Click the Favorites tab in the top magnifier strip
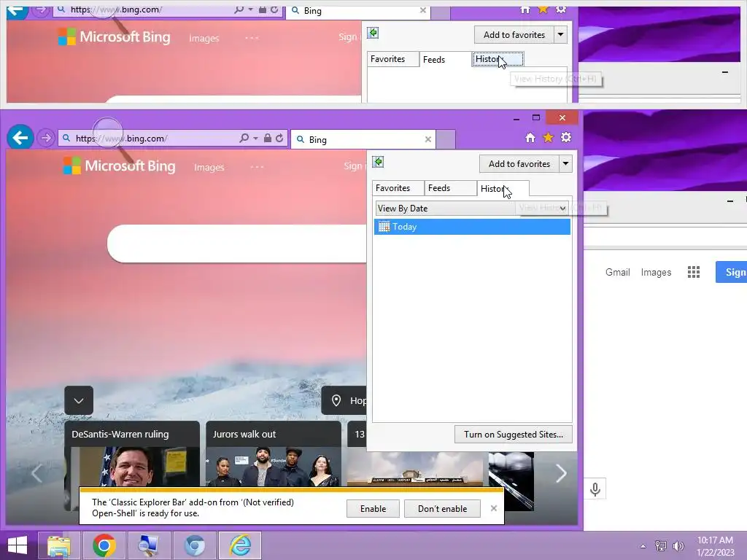 393,59
